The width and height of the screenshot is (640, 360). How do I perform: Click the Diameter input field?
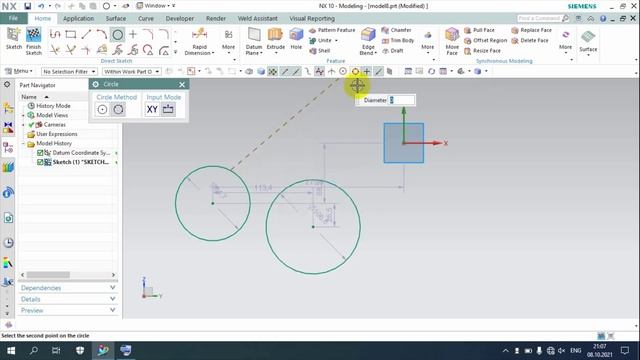pos(401,100)
